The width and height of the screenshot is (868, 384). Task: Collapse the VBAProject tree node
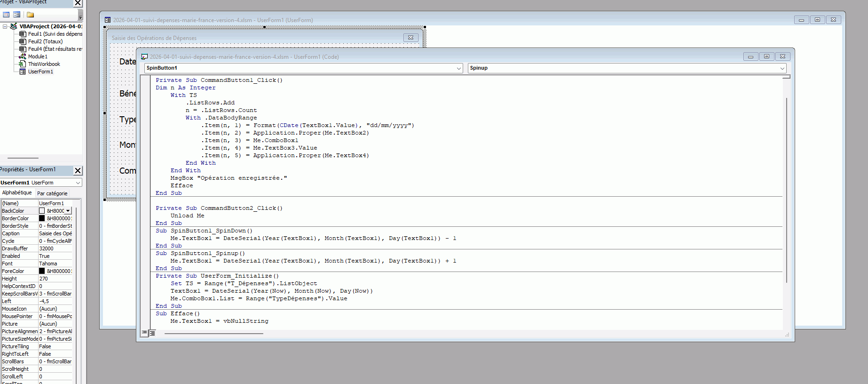tap(5, 26)
